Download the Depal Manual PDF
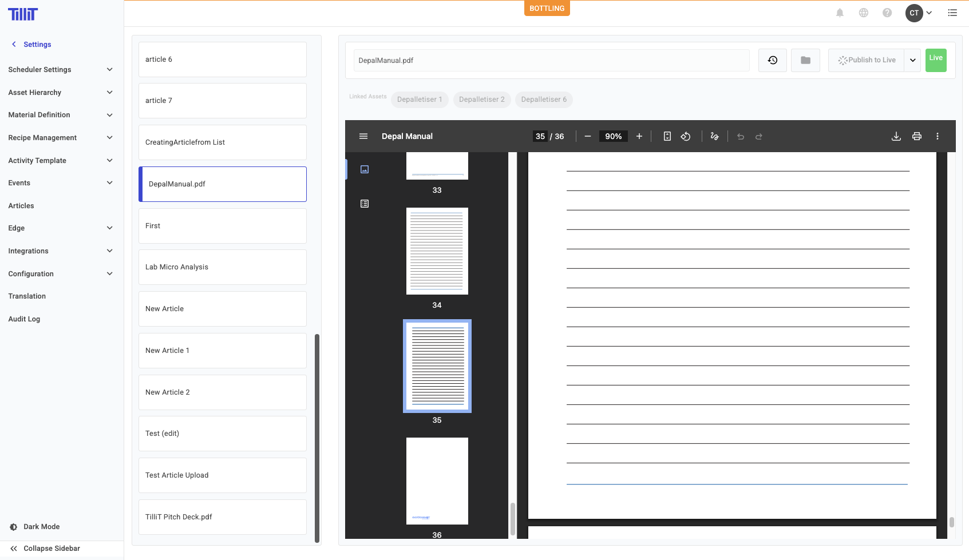Screen dimensions: 969x560 [896, 136]
